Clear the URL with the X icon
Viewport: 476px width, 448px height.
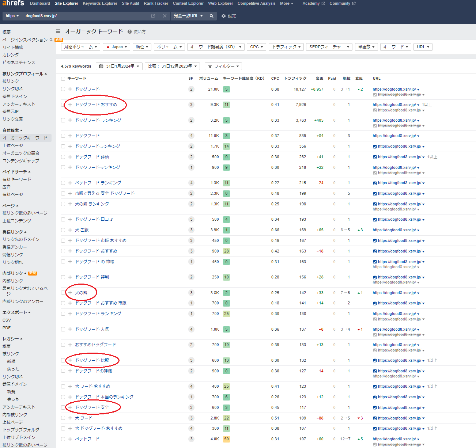coord(165,16)
